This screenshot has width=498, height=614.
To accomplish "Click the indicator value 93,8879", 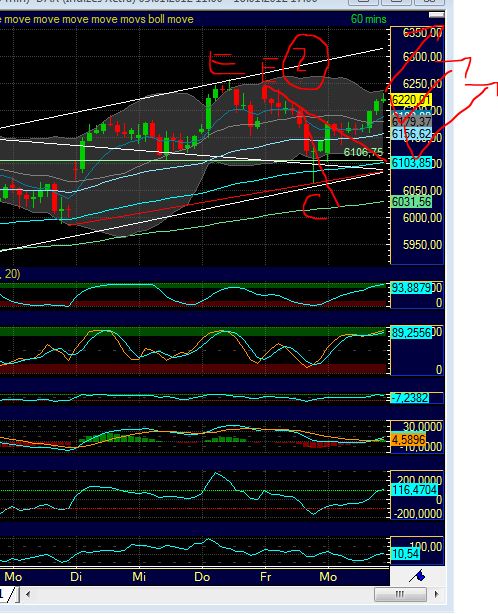I will pos(411,288).
